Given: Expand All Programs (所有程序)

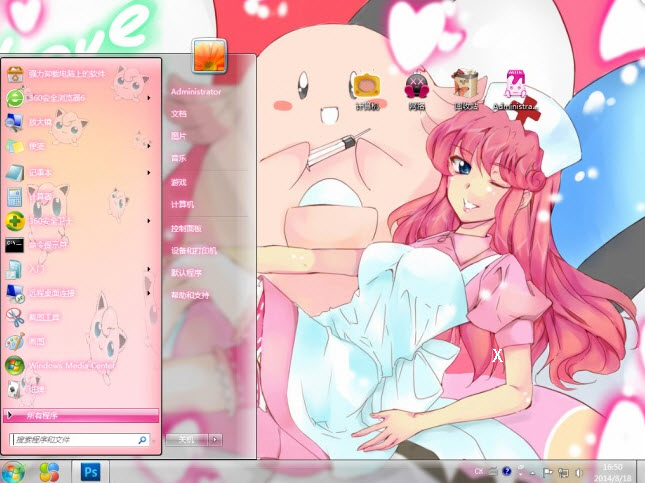Looking at the screenshot, I should coord(81,416).
